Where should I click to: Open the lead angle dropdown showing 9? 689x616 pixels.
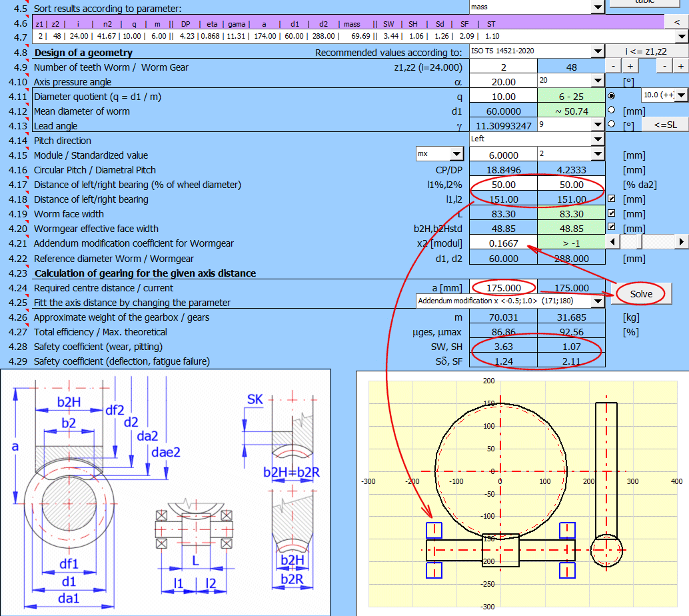(598, 125)
